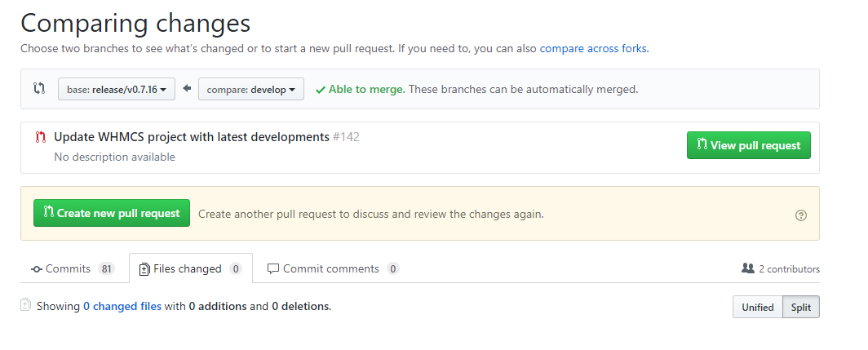This screenshot has height=350, width=868.
Task: Click the red pull request icon
Action: [x=40, y=137]
